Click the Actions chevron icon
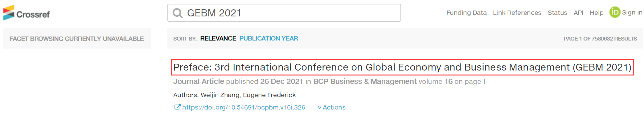The height and width of the screenshot is (116, 644). coord(319,107)
